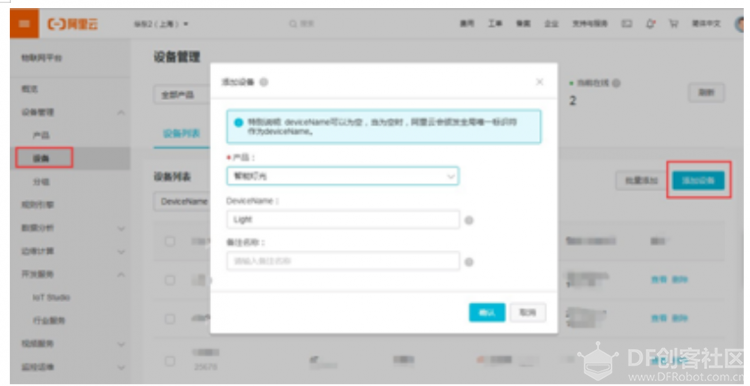Click help icon next to DeviceName field
Viewport: 750px width, 386px height.
[x=469, y=221]
